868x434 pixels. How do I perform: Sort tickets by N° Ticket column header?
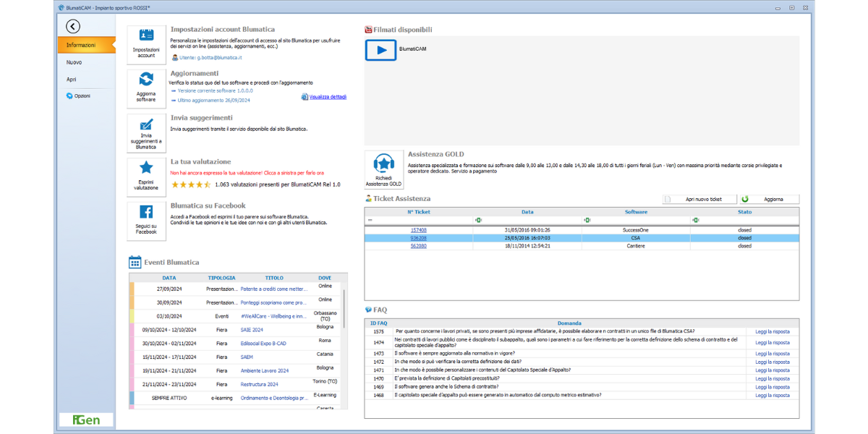click(x=419, y=212)
